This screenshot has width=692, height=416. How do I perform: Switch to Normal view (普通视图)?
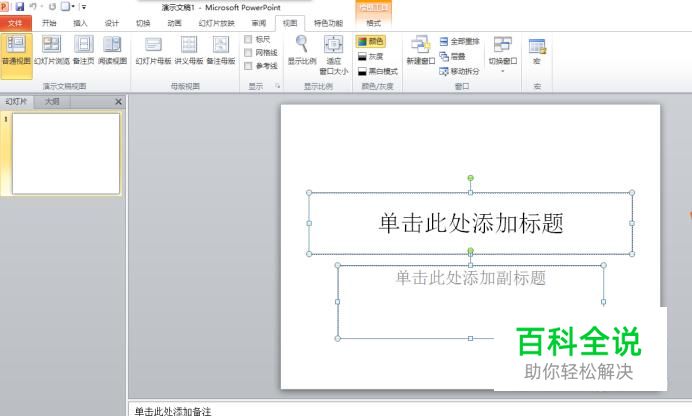tap(16, 56)
